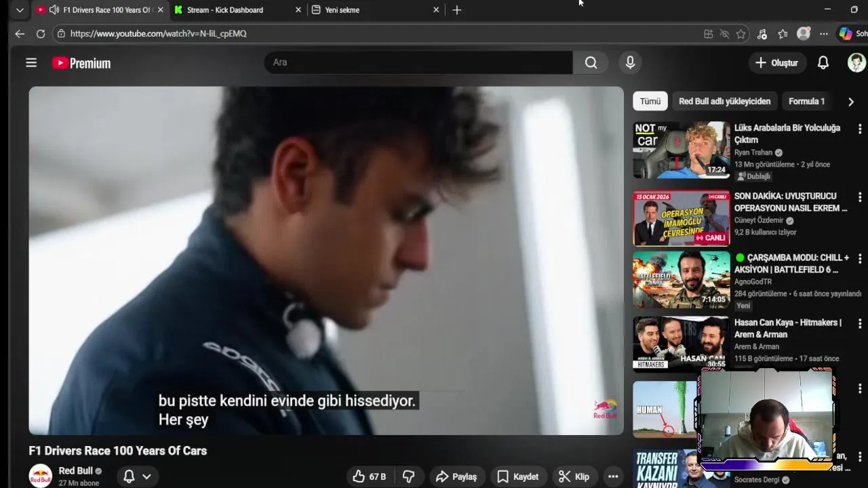The height and width of the screenshot is (488, 868).
Task: Create a clip with Klip button
Action: (x=574, y=476)
